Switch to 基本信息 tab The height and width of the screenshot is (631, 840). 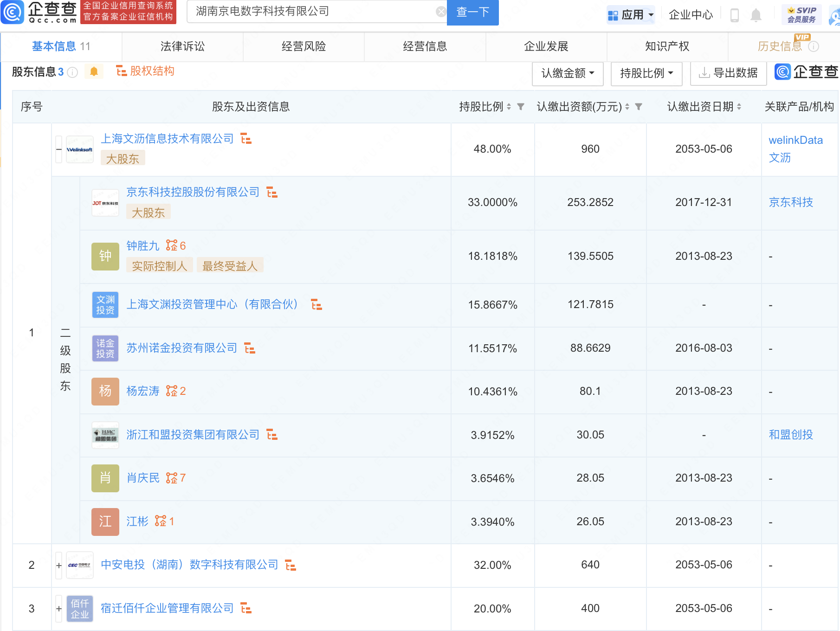click(x=61, y=46)
